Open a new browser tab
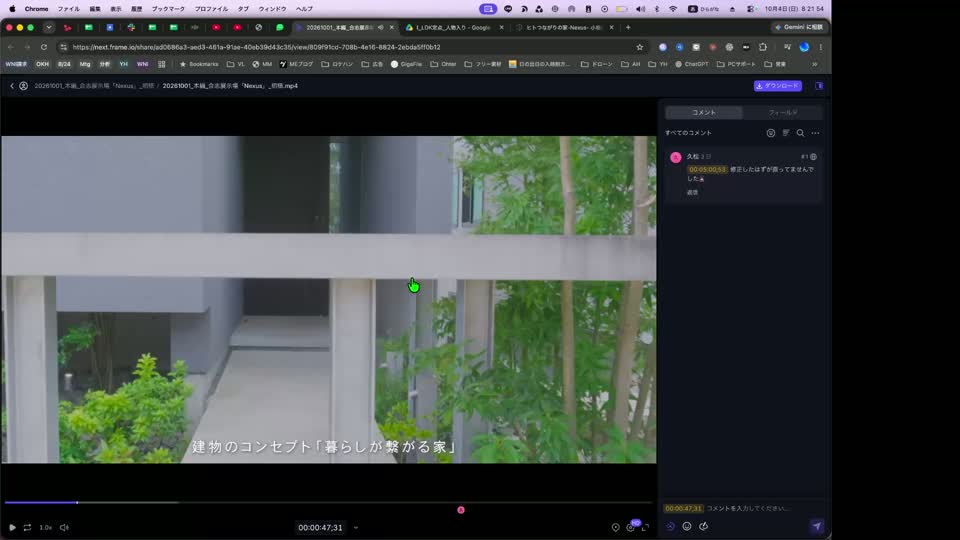The height and width of the screenshot is (540, 960). pos(628,28)
